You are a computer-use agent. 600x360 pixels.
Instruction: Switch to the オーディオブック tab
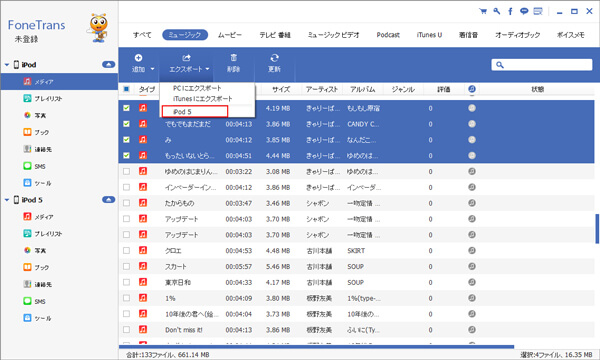pyautogui.click(x=517, y=35)
